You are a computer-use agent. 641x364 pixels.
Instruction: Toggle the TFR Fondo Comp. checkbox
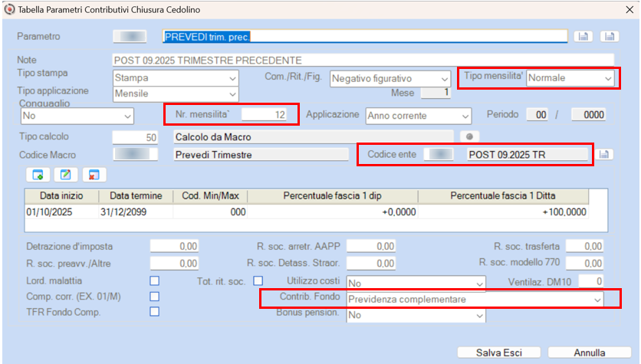point(155,312)
